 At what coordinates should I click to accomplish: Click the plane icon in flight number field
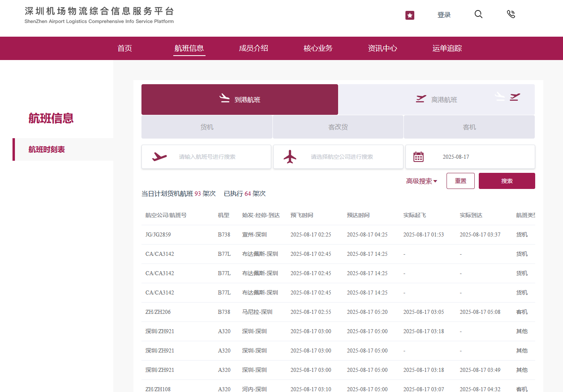(x=160, y=157)
